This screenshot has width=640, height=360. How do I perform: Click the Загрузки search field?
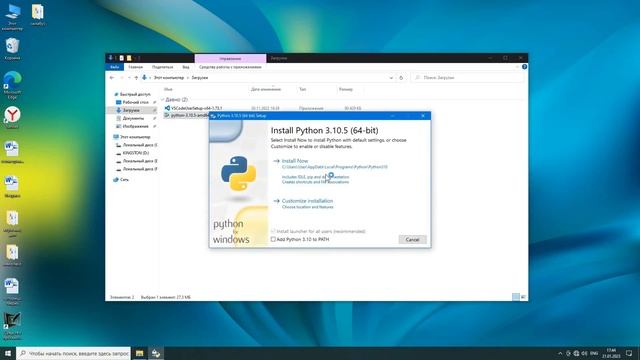coord(468,78)
